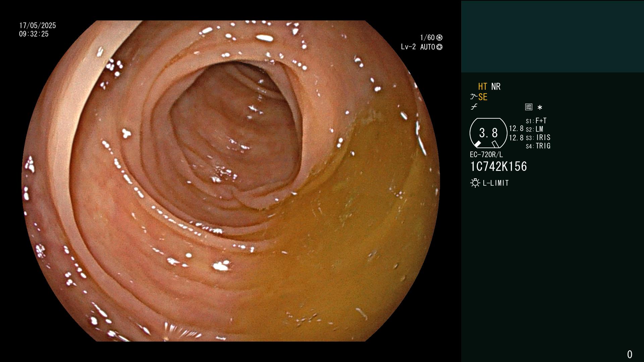644x362 pixels.
Task: Click the time 09:32:25
Action: click(34, 34)
